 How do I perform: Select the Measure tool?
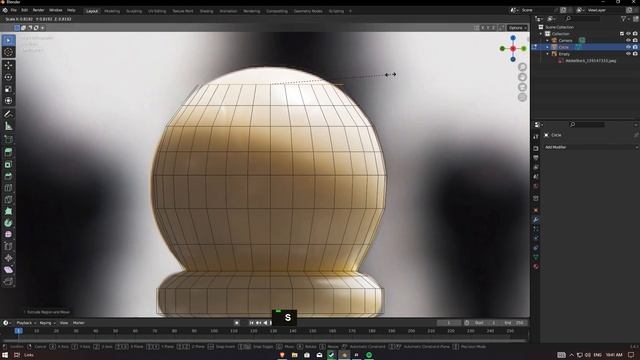(x=9, y=126)
